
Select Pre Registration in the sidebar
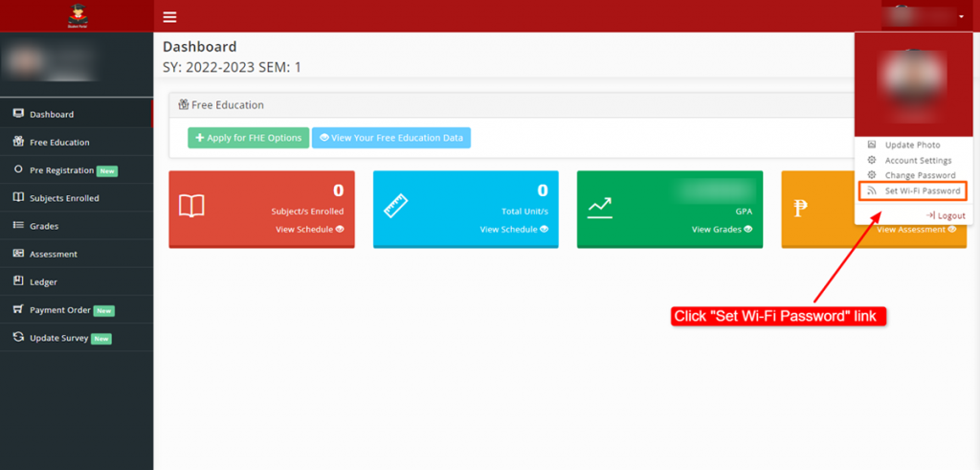(62, 170)
